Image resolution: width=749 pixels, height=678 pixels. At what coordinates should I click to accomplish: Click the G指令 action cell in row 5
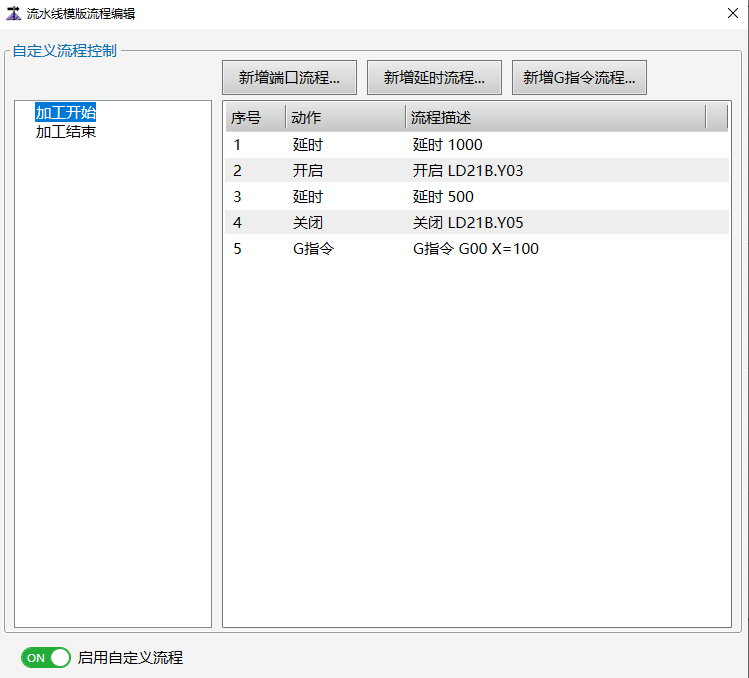point(313,249)
